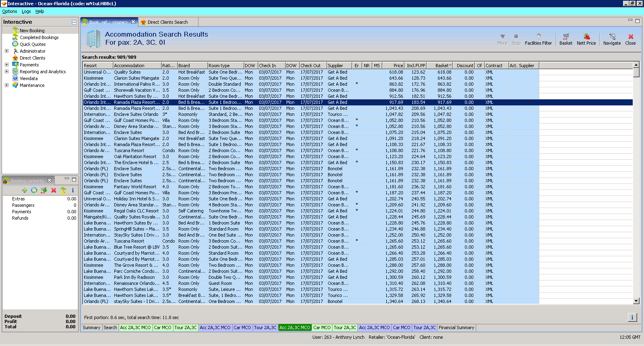Viewport: 644px width, 346px height.
Task: Click the clock refresh icon in Booking contents
Action: (x=34, y=190)
